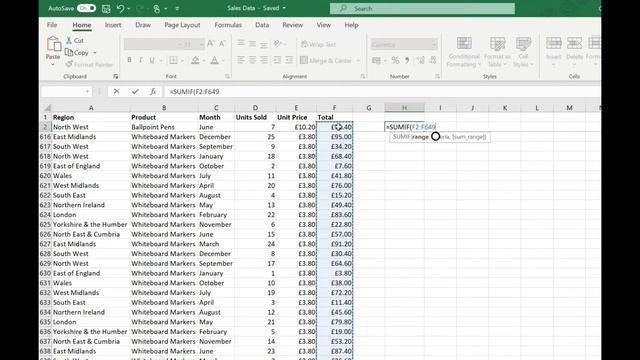Click the Undo arrow icon
The image size is (640, 360).
click(120, 8)
